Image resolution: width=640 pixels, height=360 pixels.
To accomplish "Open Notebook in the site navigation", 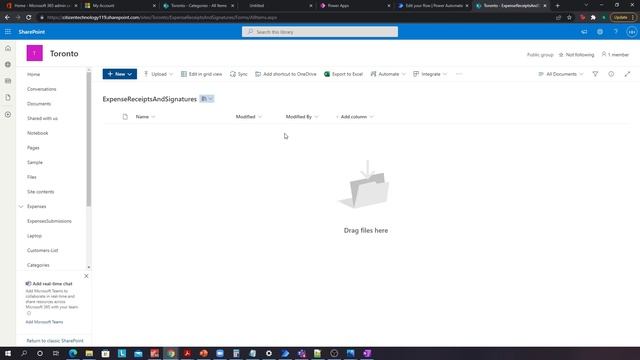I will [x=38, y=133].
